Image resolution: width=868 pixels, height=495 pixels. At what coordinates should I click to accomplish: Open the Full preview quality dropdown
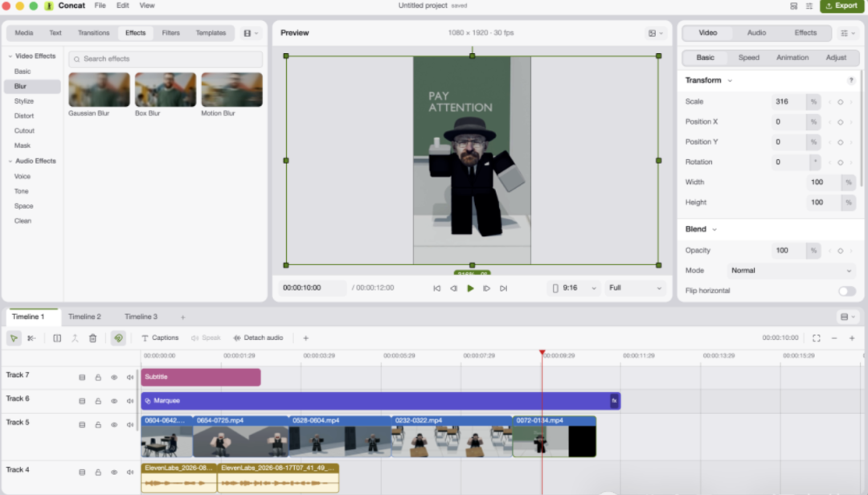click(635, 288)
